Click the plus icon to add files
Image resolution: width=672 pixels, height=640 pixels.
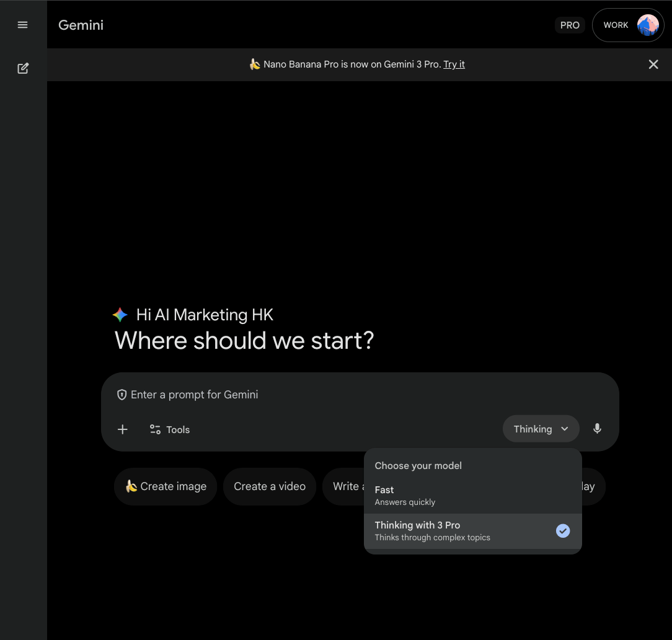(x=123, y=429)
